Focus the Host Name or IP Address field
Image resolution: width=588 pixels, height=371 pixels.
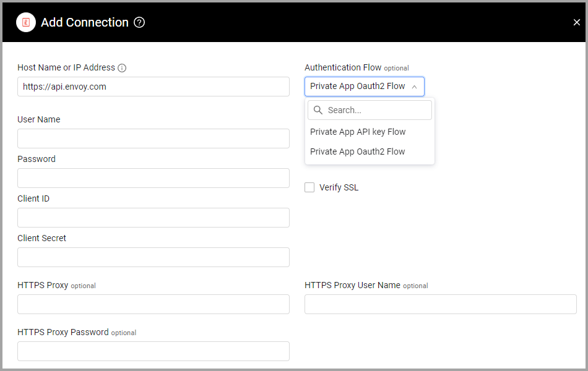153,87
